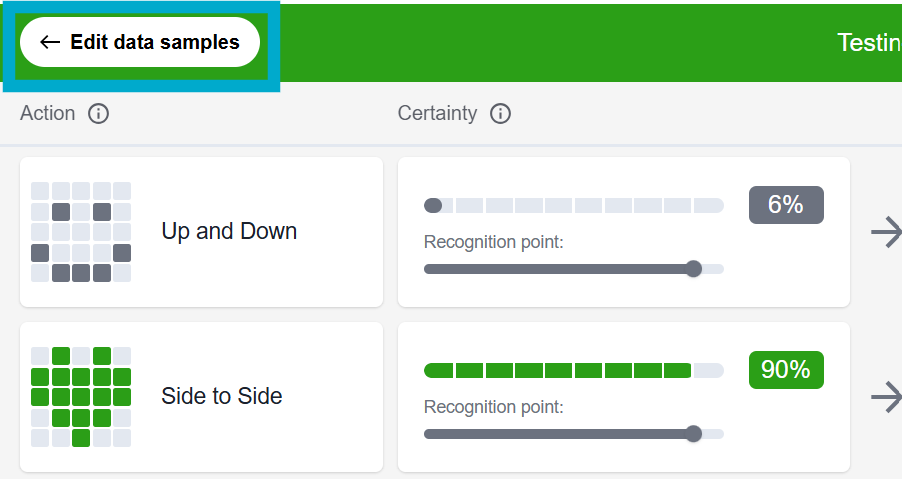This screenshot has width=902, height=479.
Task: Click the Edit data samples button text
Action: (155, 42)
